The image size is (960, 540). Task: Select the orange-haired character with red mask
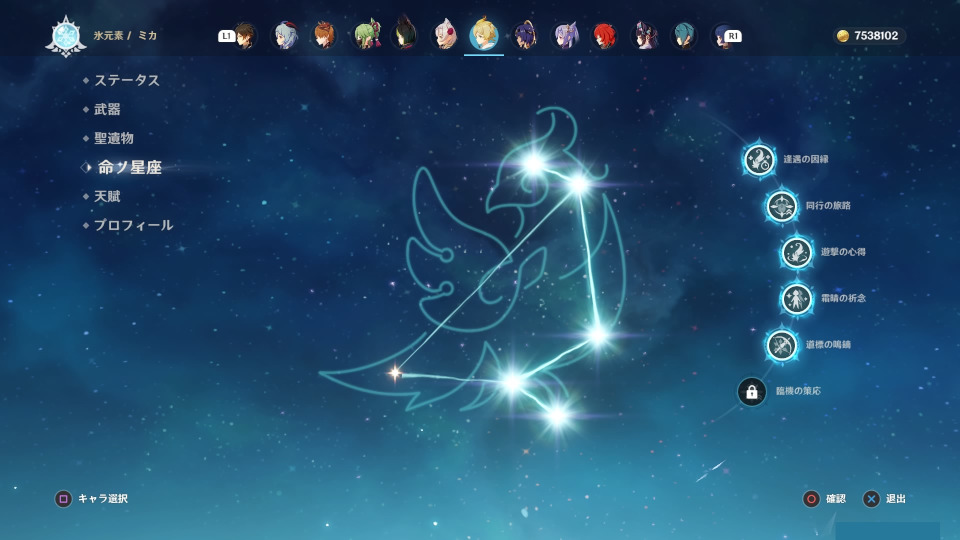324,36
